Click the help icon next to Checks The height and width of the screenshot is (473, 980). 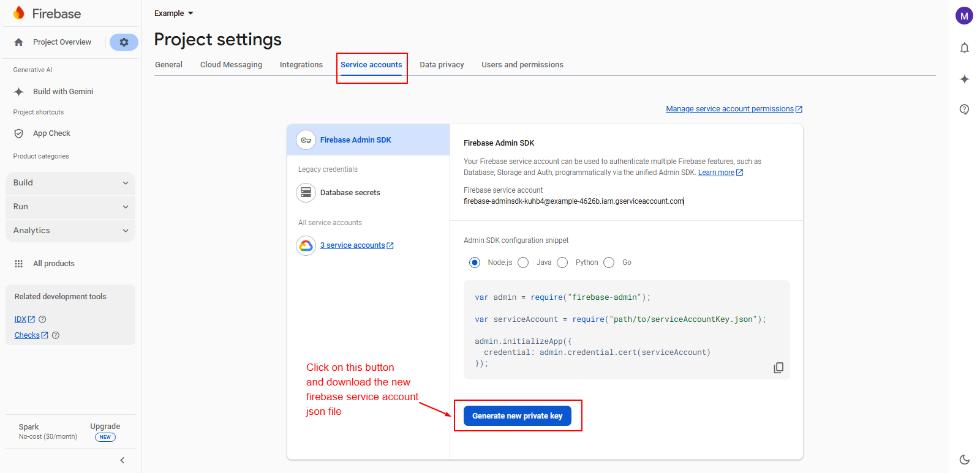point(56,335)
